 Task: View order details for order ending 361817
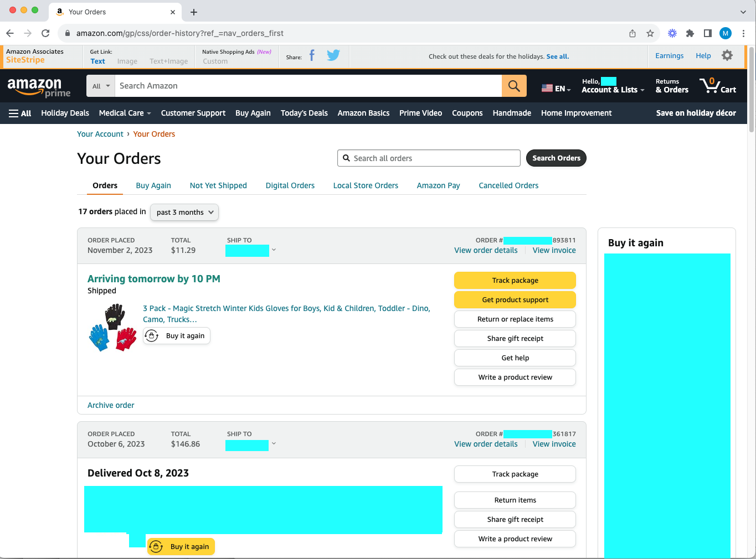pos(486,444)
